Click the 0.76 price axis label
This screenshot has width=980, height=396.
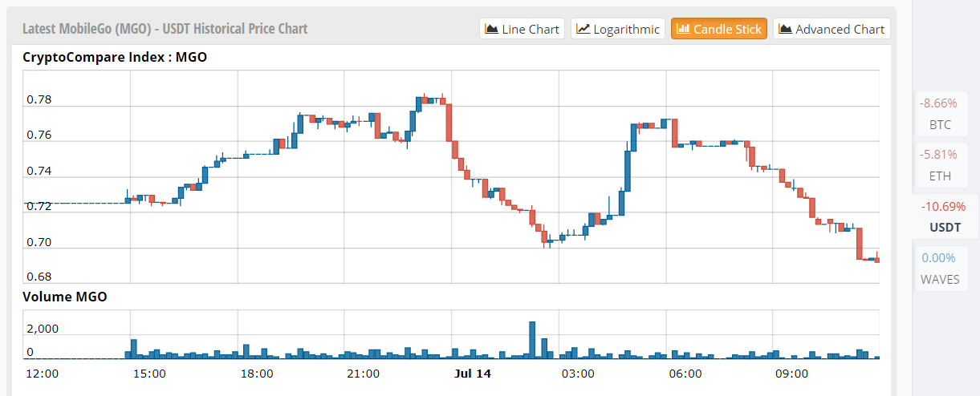point(39,135)
